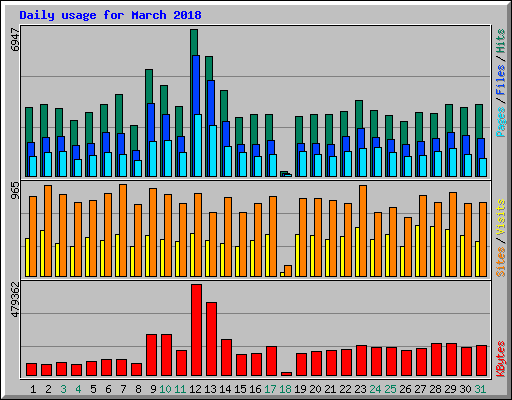Click day label 22 on the axis
Screen dimensions: 512x400
(x=345, y=389)
